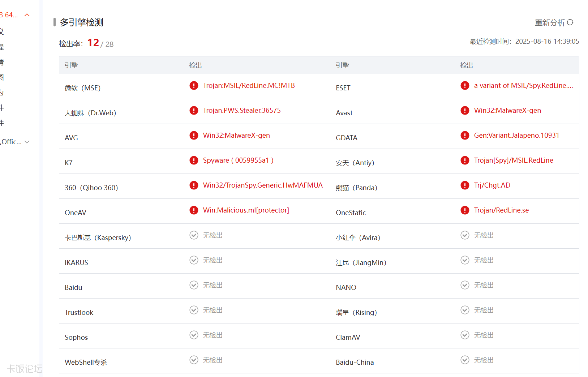Click the Trojan[Spy]/MSIL.RedLine result from Antiy
This screenshot has width=588, height=377.
click(513, 160)
